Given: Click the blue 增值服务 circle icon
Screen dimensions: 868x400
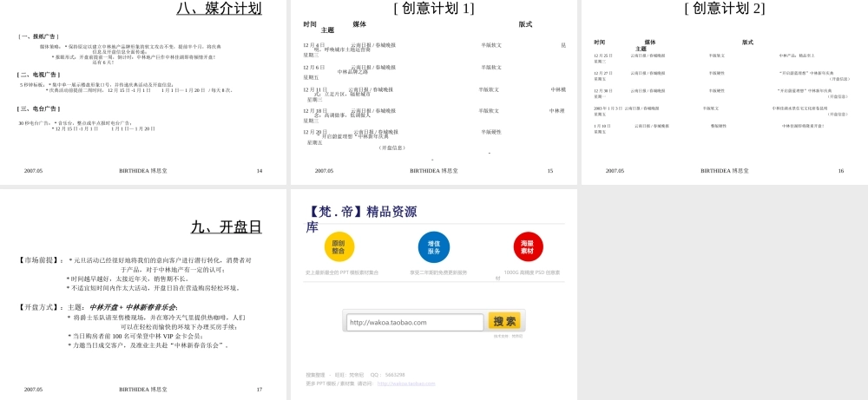Looking at the screenshot, I should click(x=434, y=246).
